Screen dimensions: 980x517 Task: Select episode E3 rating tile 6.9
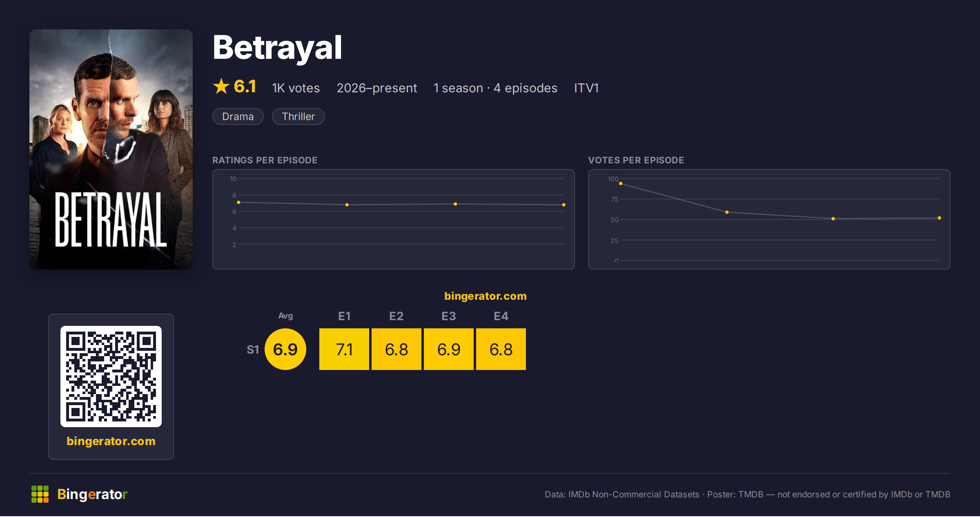[x=449, y=350]
